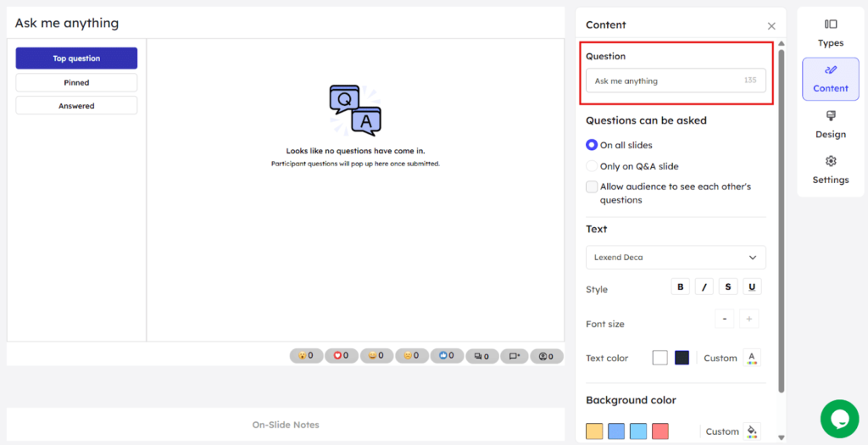Screen dimensions: 868x445
Task: Pick the red background color swatch
Action: point(660,431)
